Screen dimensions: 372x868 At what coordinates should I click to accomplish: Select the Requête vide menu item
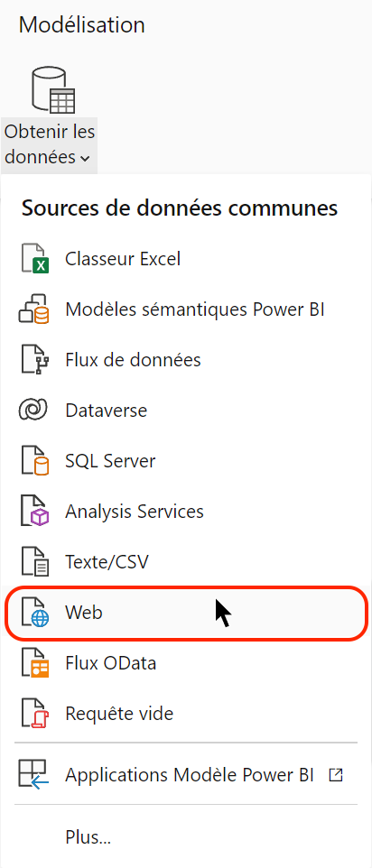point(186,714)
